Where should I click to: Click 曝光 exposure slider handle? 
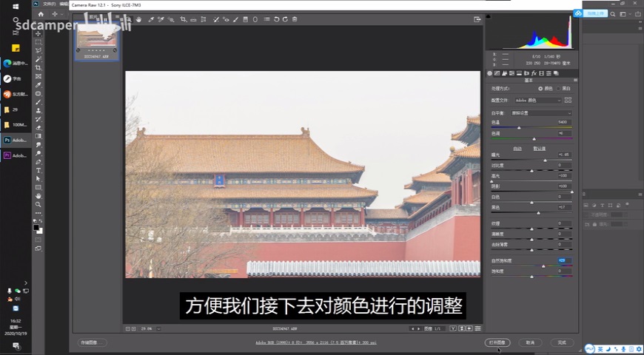tap(545, 160)
